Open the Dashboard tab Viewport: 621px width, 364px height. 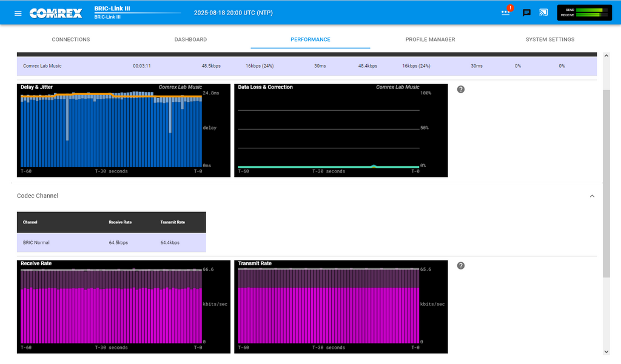tap(190, 39)
